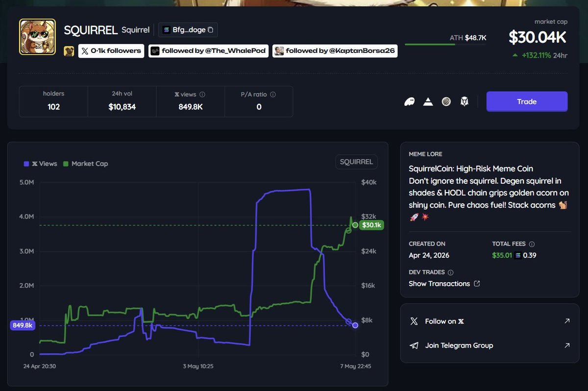The height and width of the screenshot is (391, 588).
Task: Click the MEME LORE section heading
Action: (425, 154)
